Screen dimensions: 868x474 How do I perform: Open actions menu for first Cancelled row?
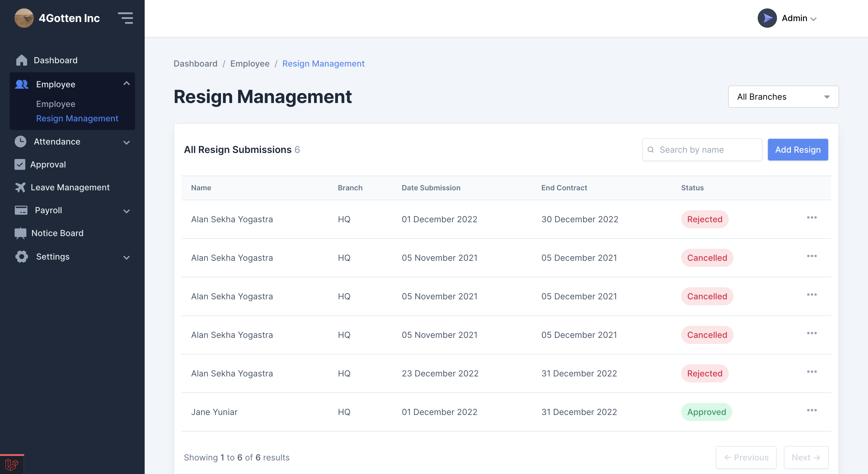(x=811, y=257)
